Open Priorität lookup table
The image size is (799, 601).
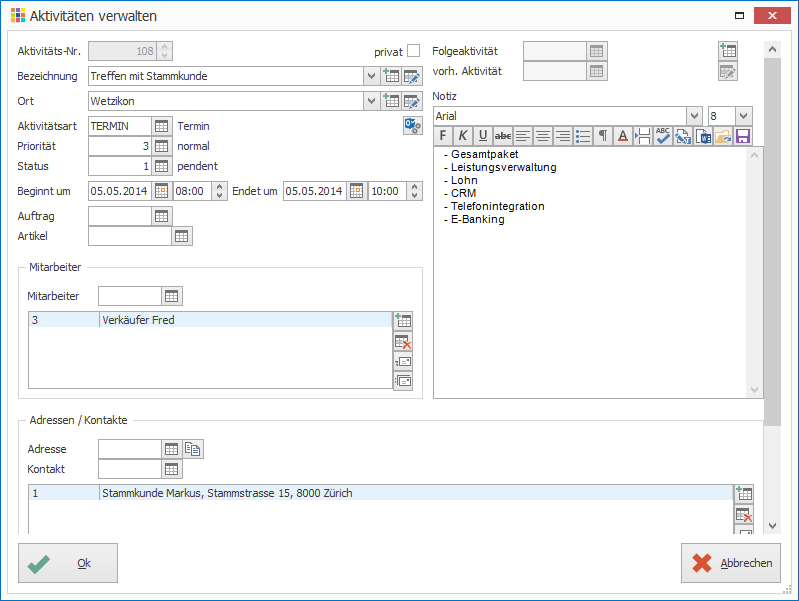[x=162, y=146]
